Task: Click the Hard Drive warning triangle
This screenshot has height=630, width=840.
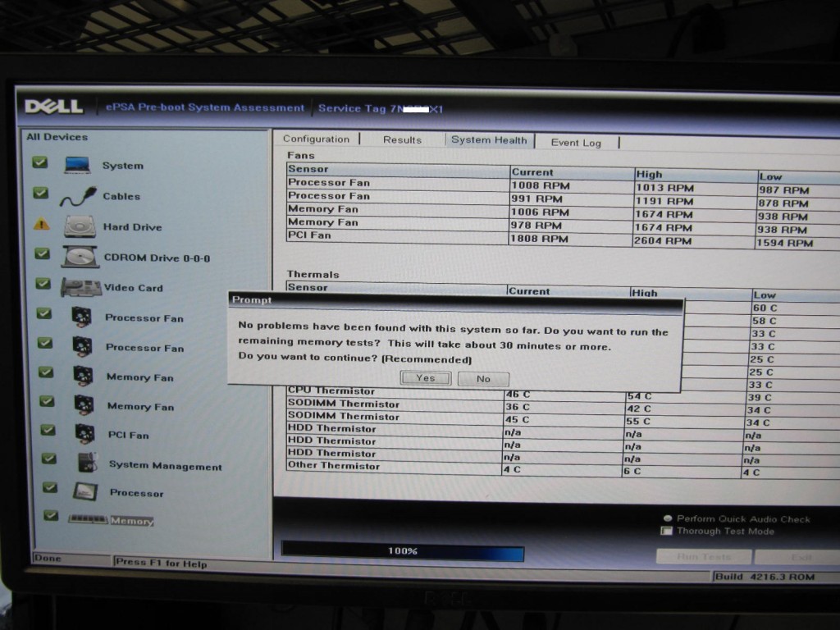Action: pyautogui.click(x=41, y=225)
